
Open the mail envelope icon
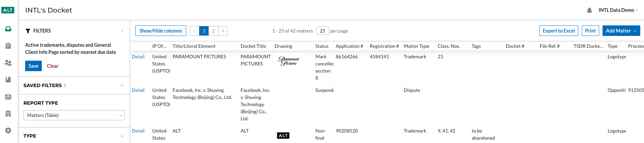click(8, 97)
